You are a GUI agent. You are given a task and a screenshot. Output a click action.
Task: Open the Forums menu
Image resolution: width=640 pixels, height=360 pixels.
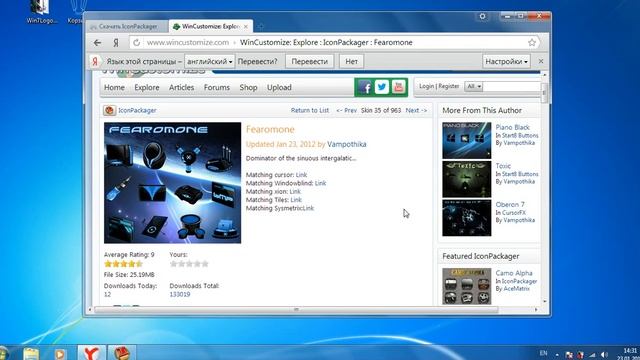coord(217,87)
